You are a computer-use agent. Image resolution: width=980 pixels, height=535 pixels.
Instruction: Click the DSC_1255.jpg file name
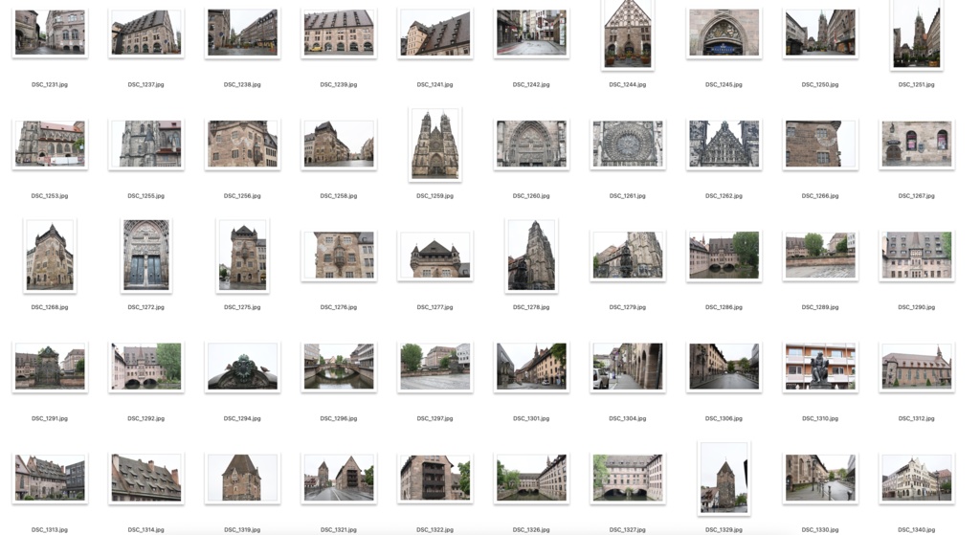coord(146,195)
